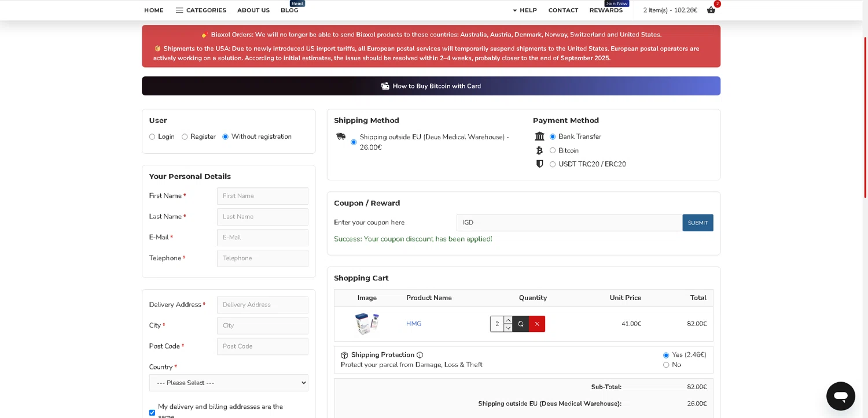Image resolution: width=868 pixels, height=418 pixels.
Task: Choose Bitcoin payment method
Action: [x=553, y=150]
